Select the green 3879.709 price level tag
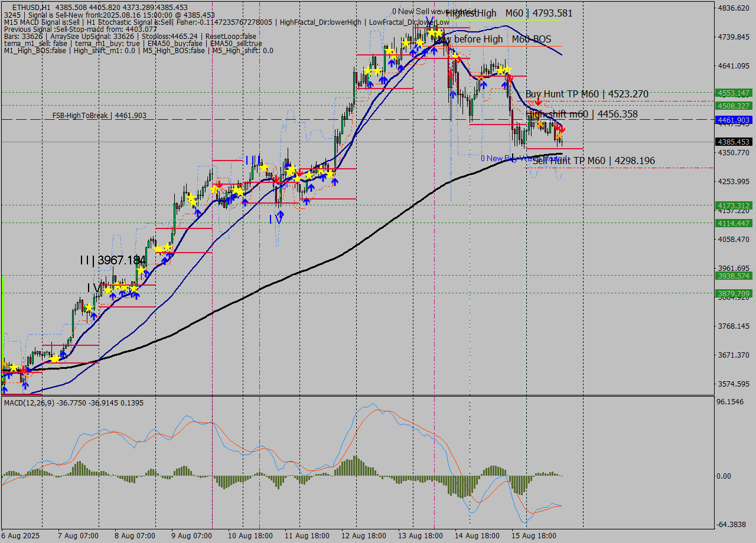The image size is (756, 543). point(733,293)
